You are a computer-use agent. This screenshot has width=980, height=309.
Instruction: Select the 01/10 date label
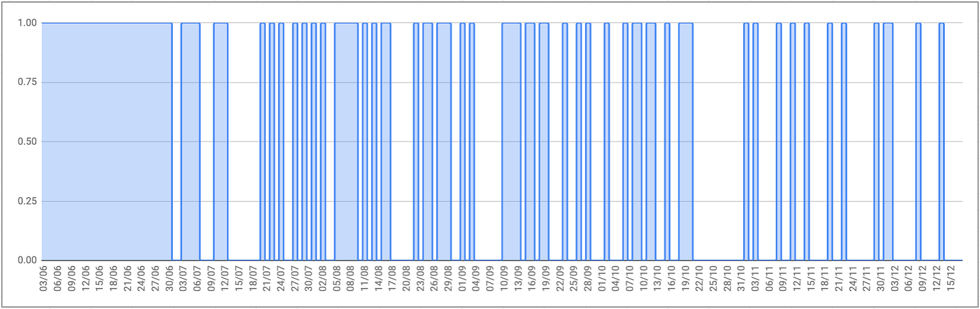click(x=602, y=278)
